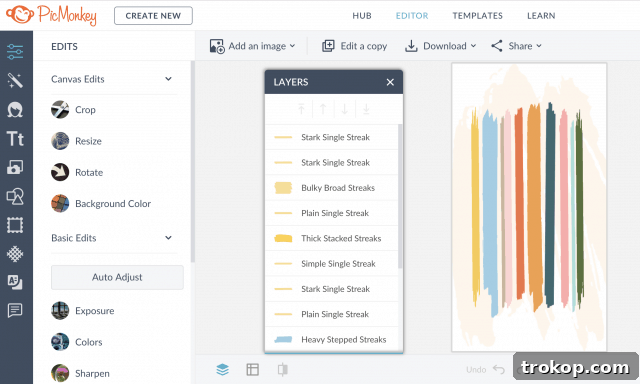This screenshot has width=640, height=384.
Task: Open the Graphics shapes sidebar tab
Action: click(x=15, y=196)
